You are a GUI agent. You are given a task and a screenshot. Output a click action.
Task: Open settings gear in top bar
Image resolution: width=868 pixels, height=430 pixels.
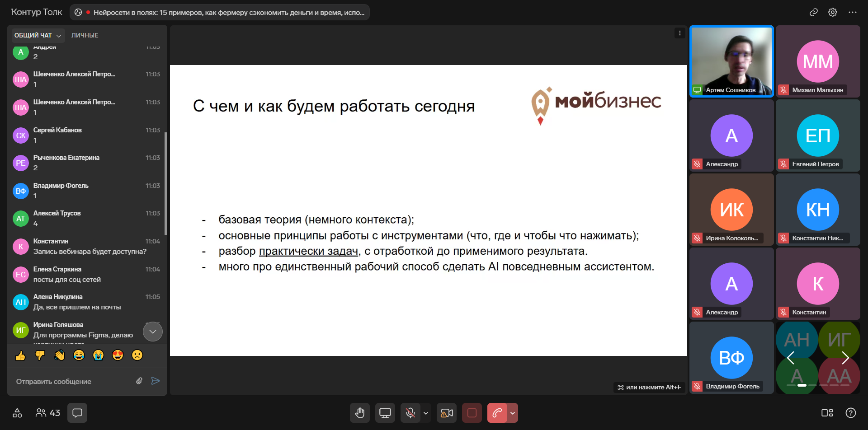coord(833,12)
